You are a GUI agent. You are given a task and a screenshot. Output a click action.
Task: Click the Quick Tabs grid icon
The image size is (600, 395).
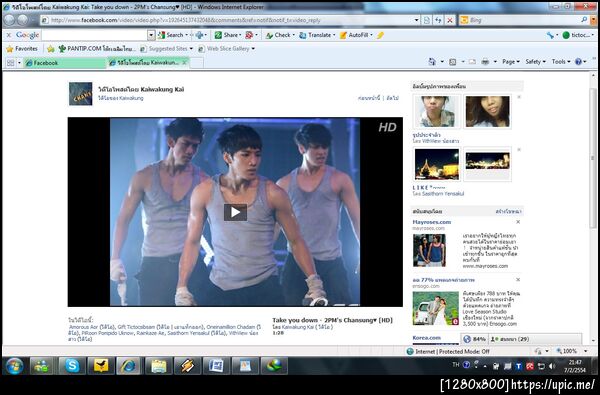[11, 62]
